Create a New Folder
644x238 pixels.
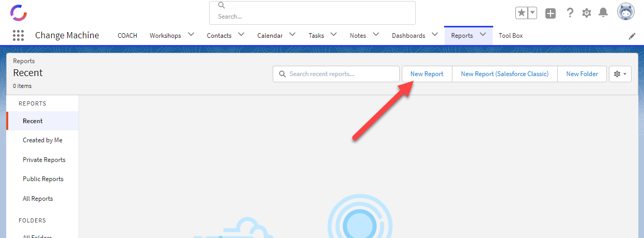pos(582,74)
